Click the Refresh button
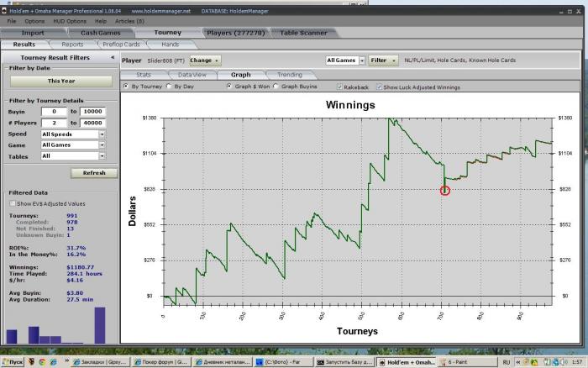This screenshot has width=588, height=368. pos(94,173)
